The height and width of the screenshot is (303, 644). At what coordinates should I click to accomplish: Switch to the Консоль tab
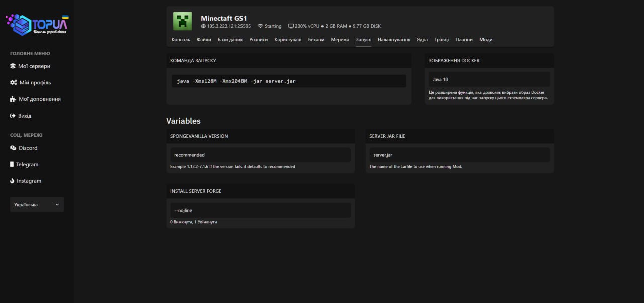[x=181, y=40]
